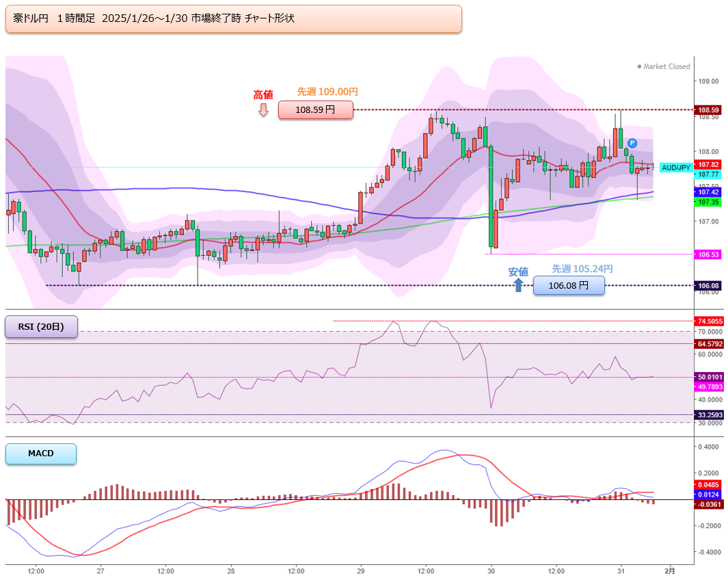Click the AUD/JPY symbol tag

[675, 168]
